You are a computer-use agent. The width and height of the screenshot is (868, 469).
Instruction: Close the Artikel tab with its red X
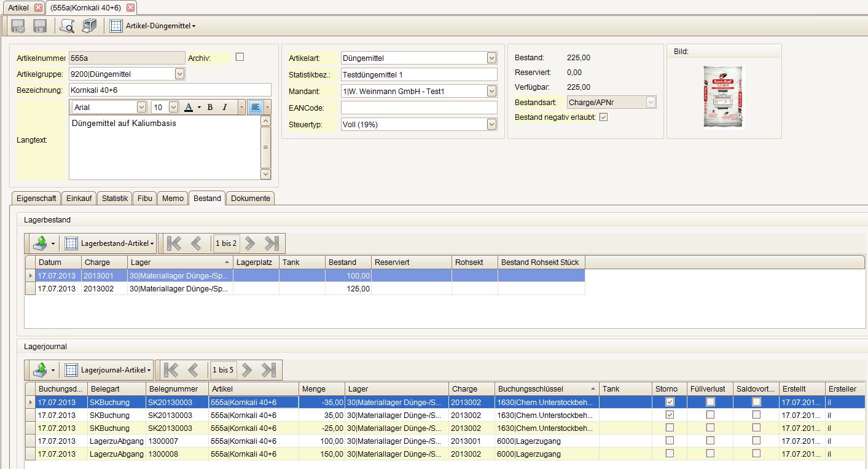click(x=38, y=7)
